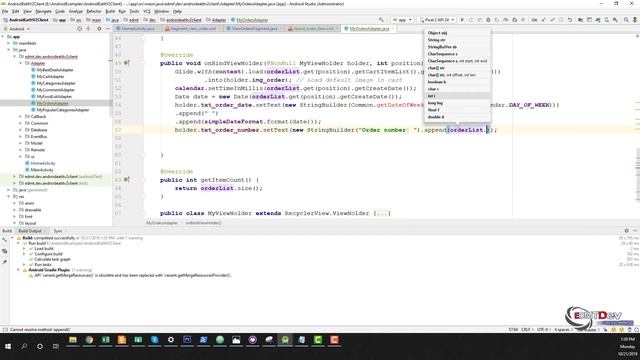The height and width of the screenshot is (360, 640).
Task: Select MyPopularCategoriesAdapter in project tree
Action: [63, 110]
